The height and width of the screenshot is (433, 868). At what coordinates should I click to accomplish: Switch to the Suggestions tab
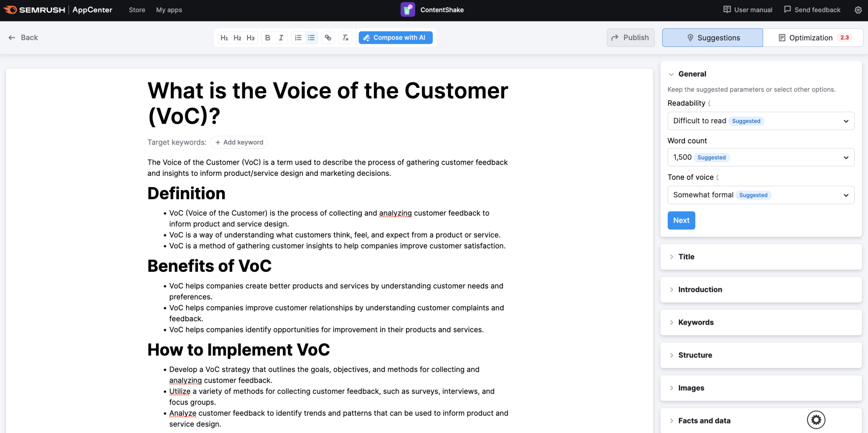pos(712,37)
